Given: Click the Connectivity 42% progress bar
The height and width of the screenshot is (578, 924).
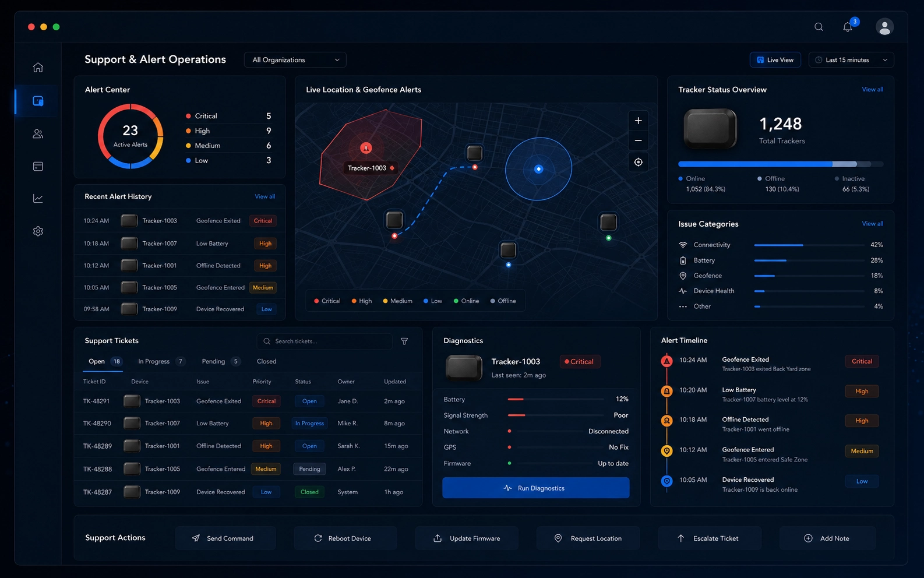Looking at the screenshot, I should (809, 245).
